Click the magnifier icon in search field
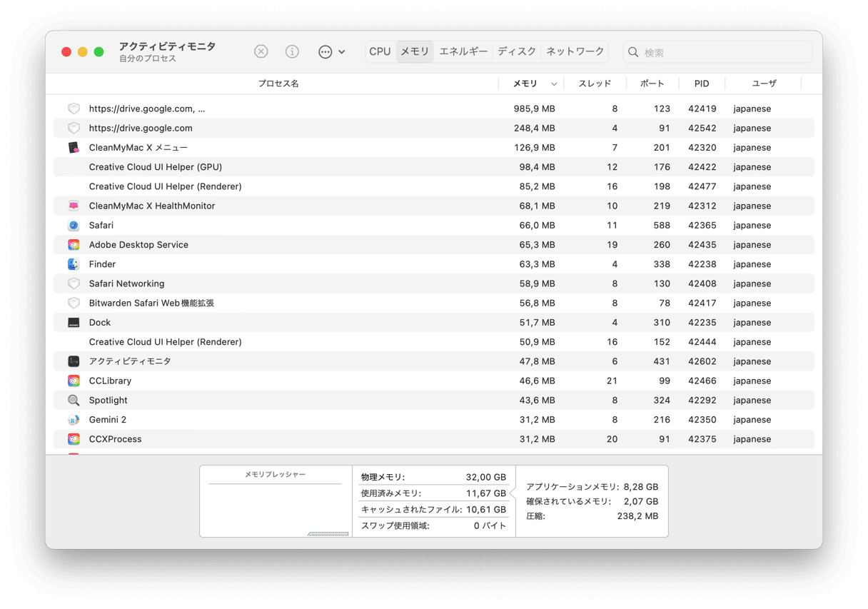This screenshot has height=609, width=868. click(633, 52)
